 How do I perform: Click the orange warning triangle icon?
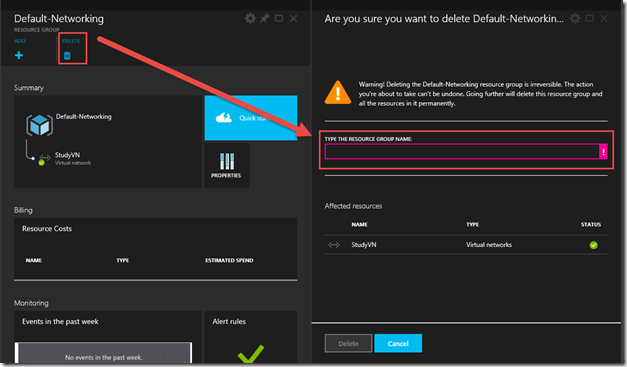(x=338, y=93)
